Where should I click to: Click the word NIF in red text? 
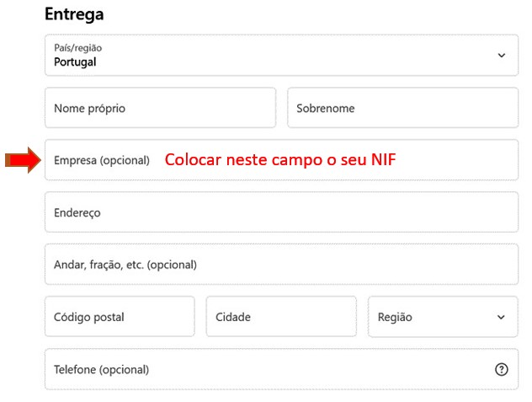383,159
